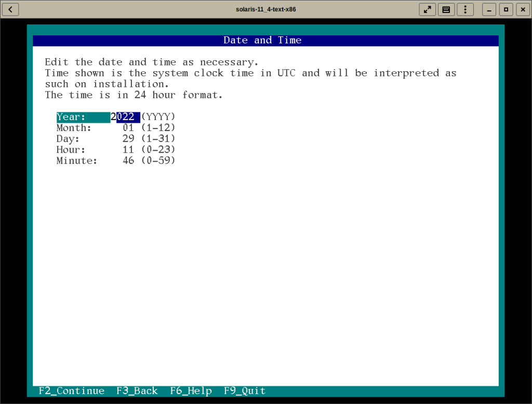The height and width of the screenshot is (404, 532).
Task: Click the Month: label
Action: click(x=74, y=128)
